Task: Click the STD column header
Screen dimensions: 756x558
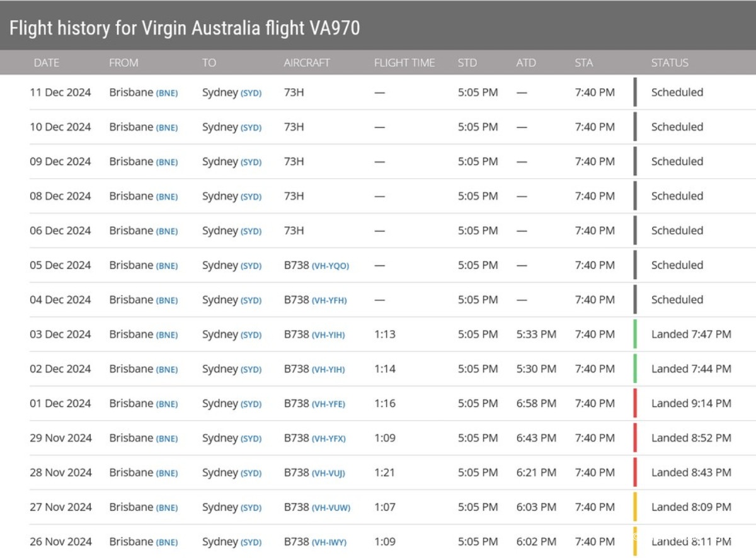Action: [467, 63]
